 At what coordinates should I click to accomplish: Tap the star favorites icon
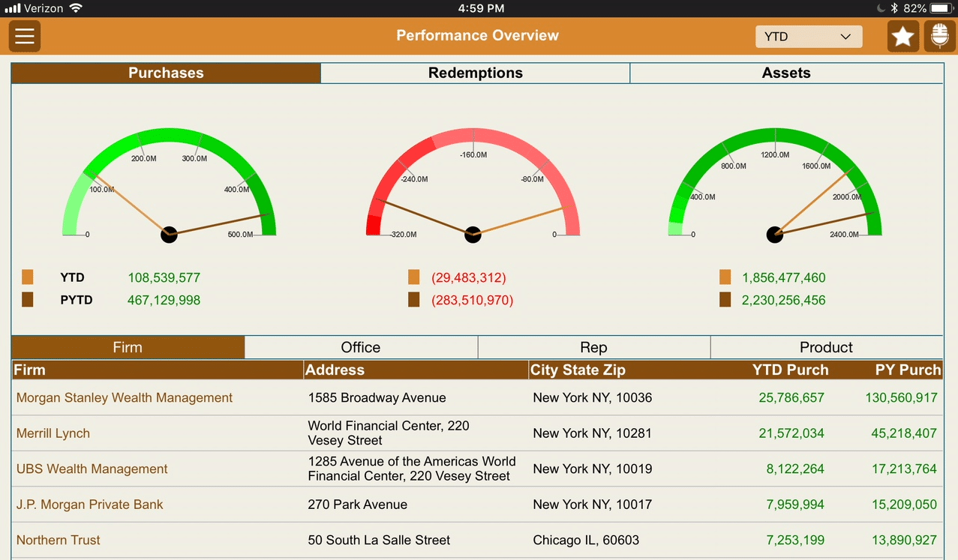[x=902, y=36]
